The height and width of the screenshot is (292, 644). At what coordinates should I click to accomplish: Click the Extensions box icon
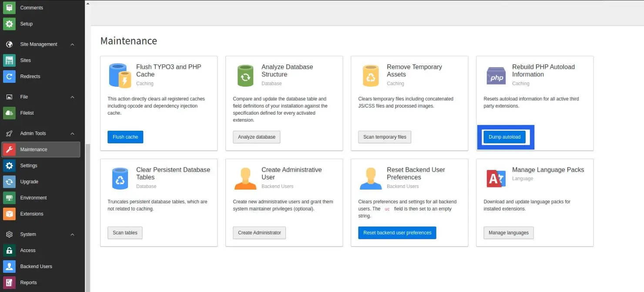tap(9, 214)
